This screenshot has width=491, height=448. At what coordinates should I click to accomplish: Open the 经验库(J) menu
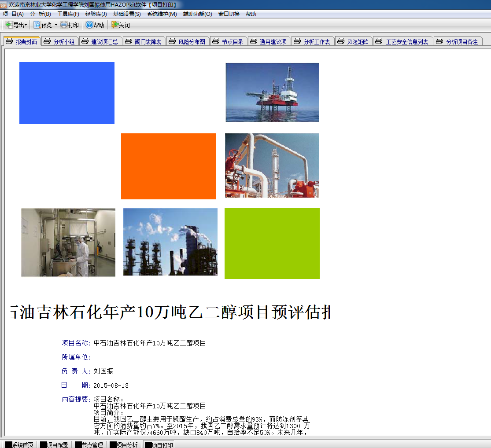[x=96, y=14]
